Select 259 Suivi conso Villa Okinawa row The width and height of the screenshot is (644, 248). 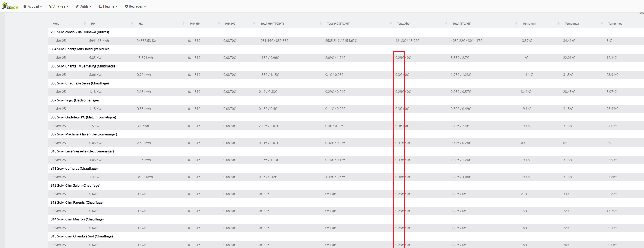(x=80, y=32)
